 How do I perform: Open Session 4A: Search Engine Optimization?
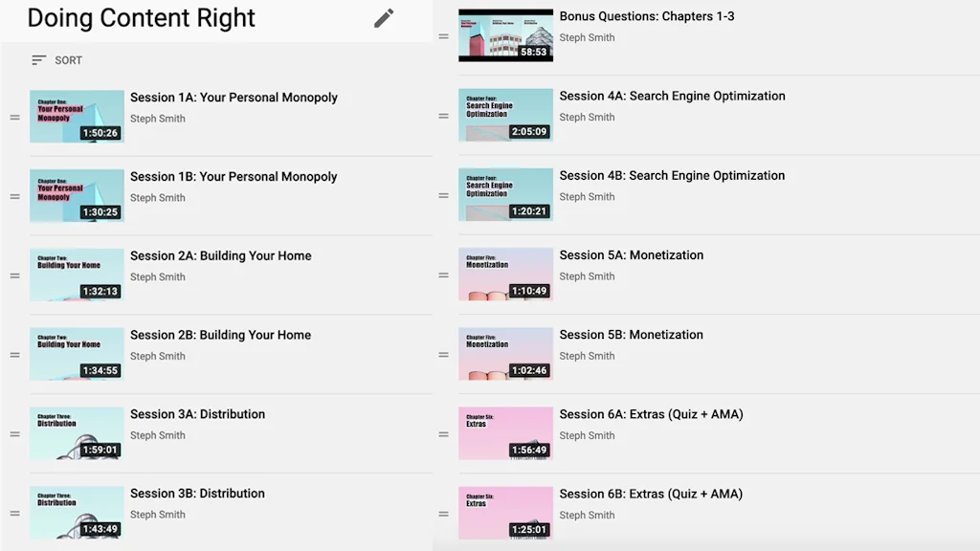coord(673,96)
